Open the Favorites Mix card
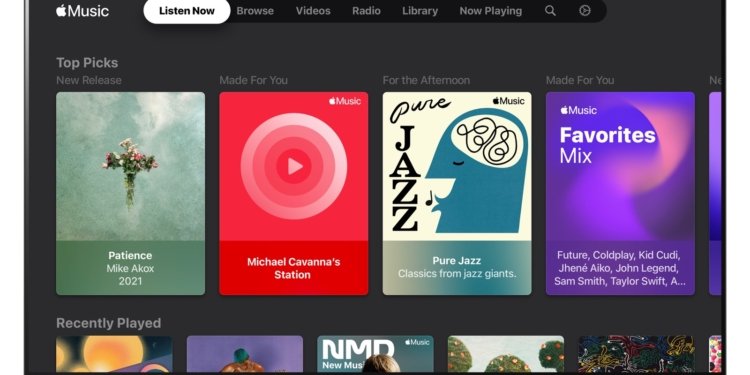This screenshot has width=750, height=375. [620, 193]
